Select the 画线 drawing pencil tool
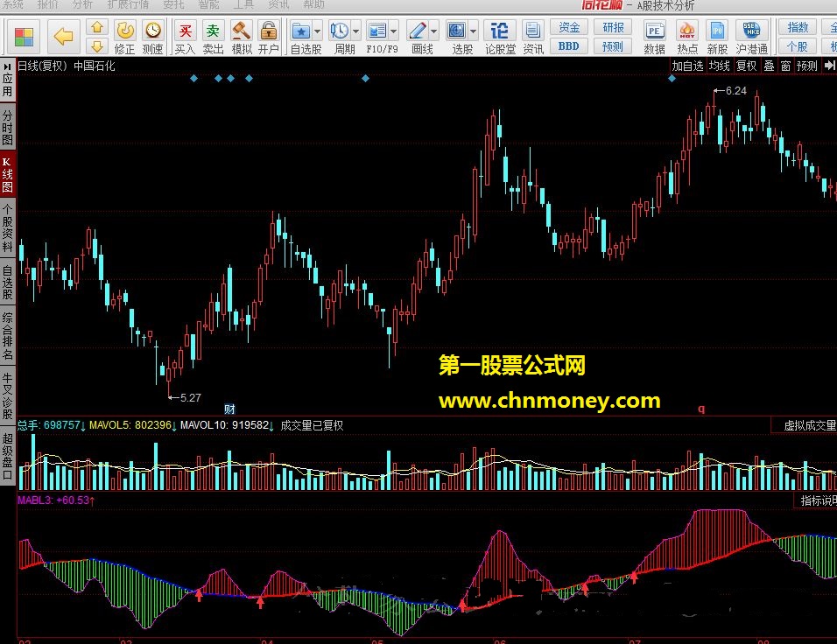This screenshot has width=837, height=644. point(418,31)
